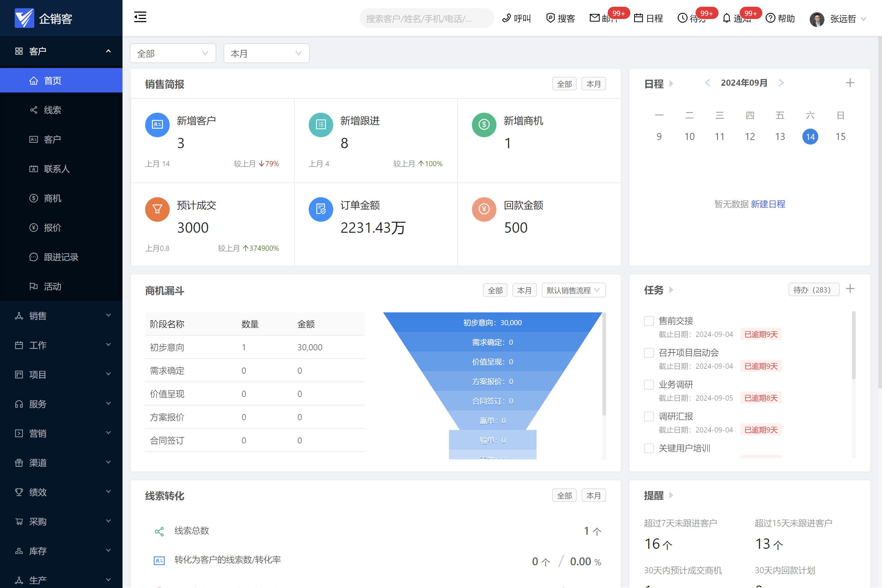Collapse the sidebar using the hamburger icon
The width and height of the screenshot is (882, 588).
pyautogui.click(x=140, y=17)
